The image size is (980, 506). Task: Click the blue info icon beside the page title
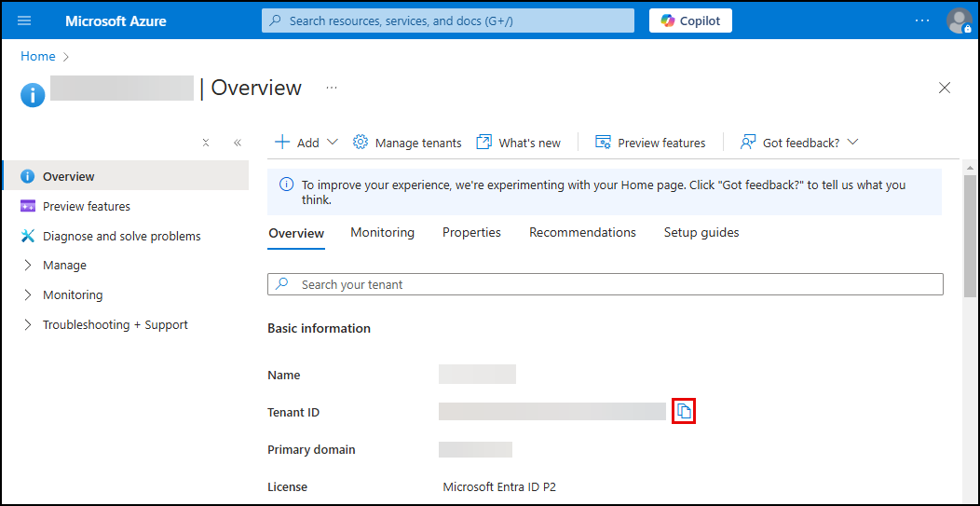tap(33, 95)
